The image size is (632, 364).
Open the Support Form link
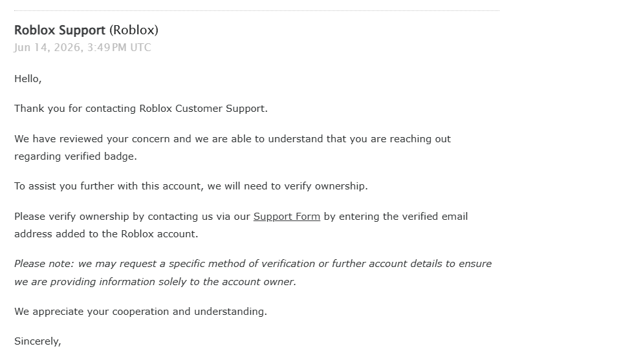pos(287,217)
